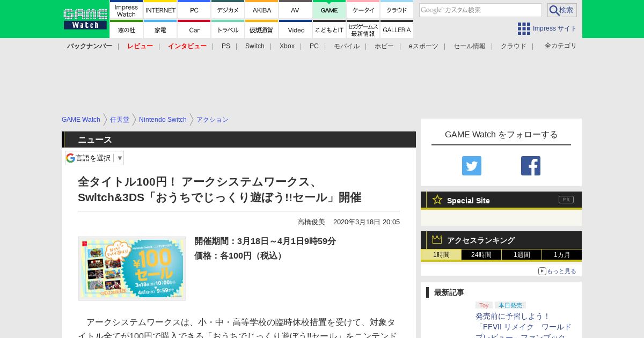Click the article headline about 100円 sale

click(219, 189)
